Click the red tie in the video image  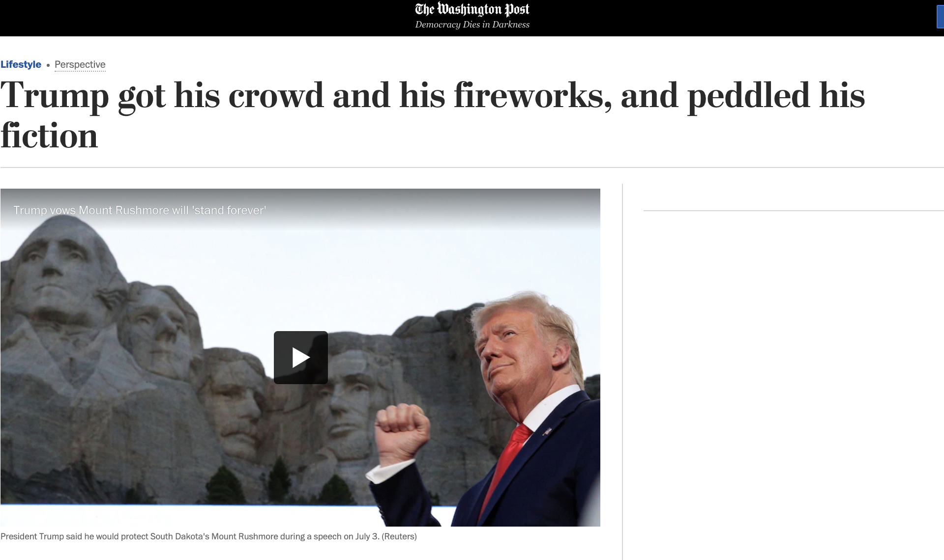pos(506,467)
